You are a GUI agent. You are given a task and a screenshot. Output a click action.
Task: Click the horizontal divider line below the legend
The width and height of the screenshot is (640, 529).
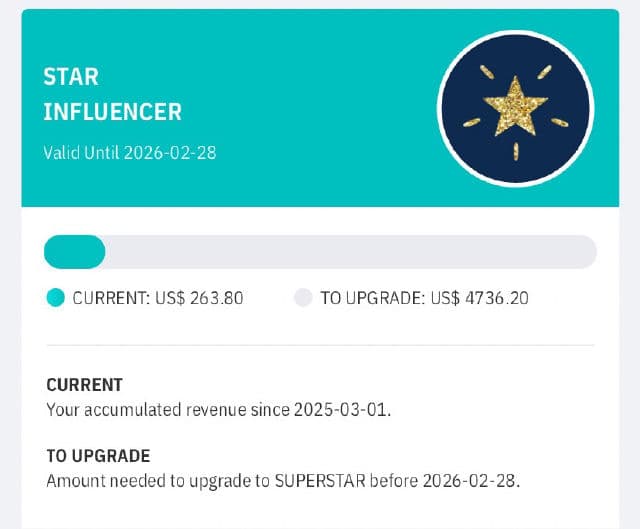(x=320, y=345)
